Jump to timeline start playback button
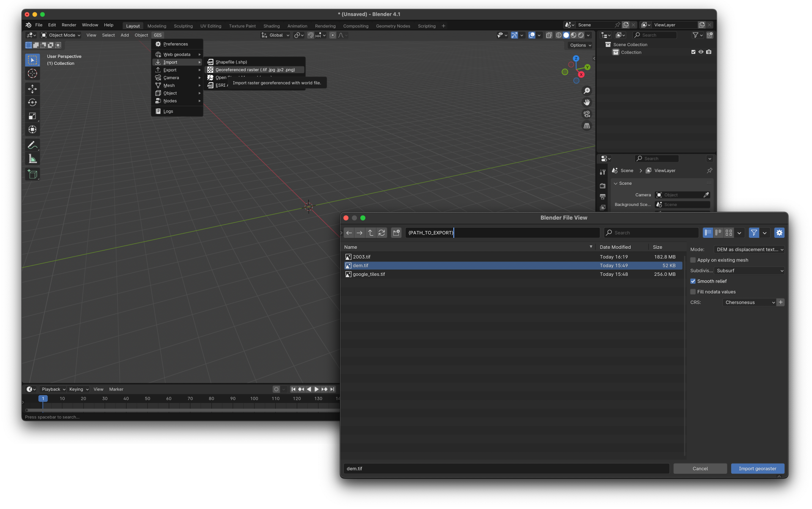Image resolution: width=812 pixels, height=509 pixels. point(293,389)
